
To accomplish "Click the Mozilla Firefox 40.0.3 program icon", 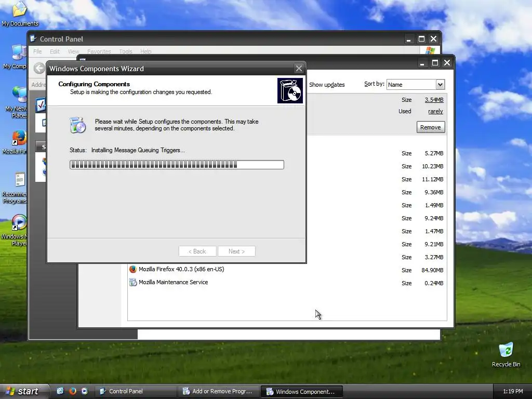I will (132, 270).
